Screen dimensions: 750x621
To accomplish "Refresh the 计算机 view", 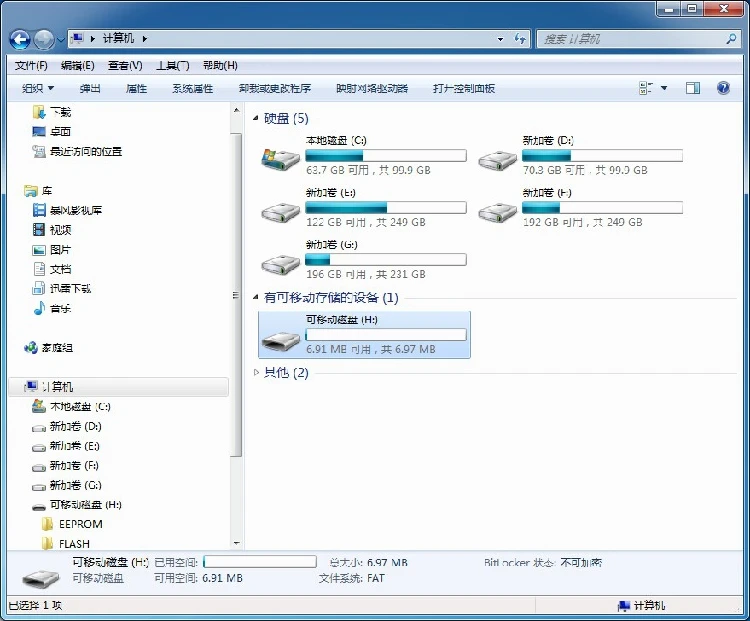I will click(520, 39).
